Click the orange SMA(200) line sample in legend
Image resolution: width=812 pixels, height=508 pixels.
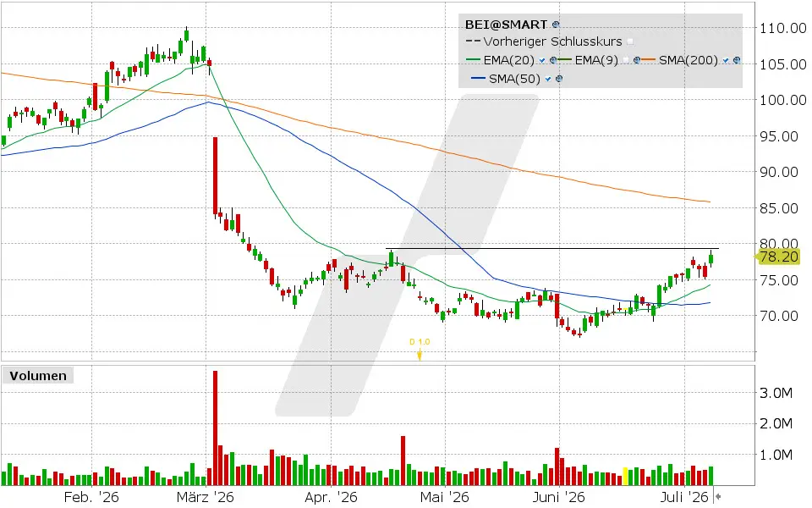click(649, 59)
